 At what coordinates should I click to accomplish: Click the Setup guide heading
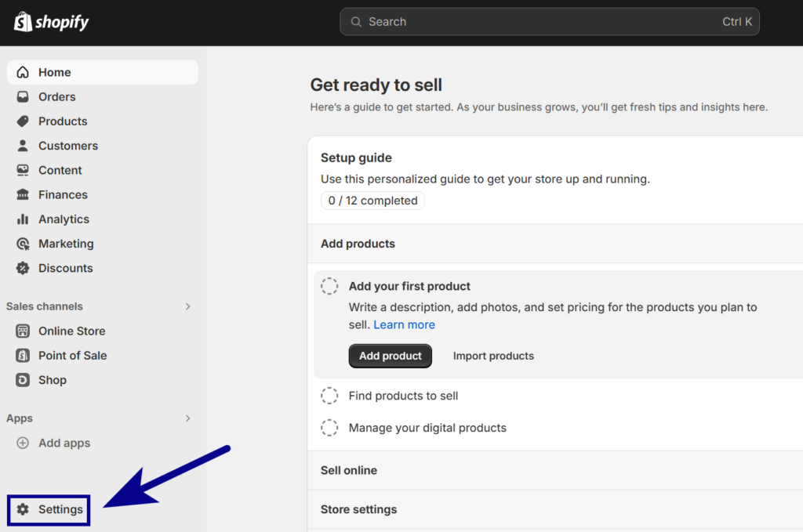(356, 157)
